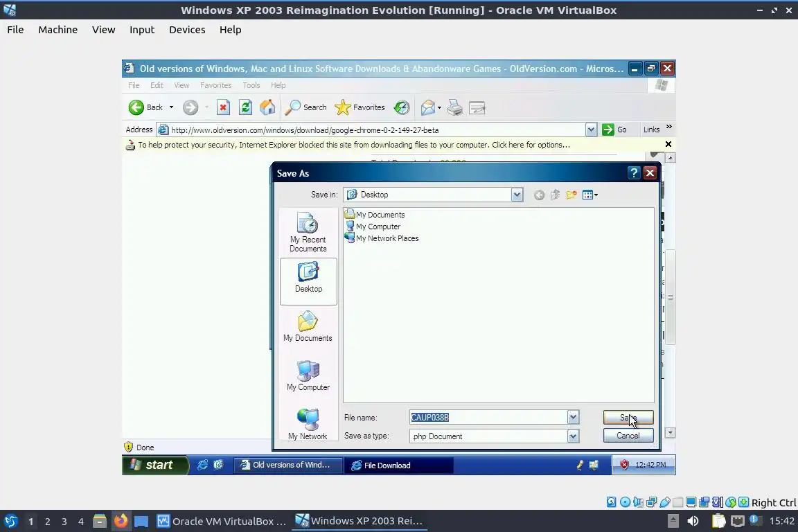Expand the File name dropdown
The height and width of the screenshot is (532, 798).
coord(573,418)
